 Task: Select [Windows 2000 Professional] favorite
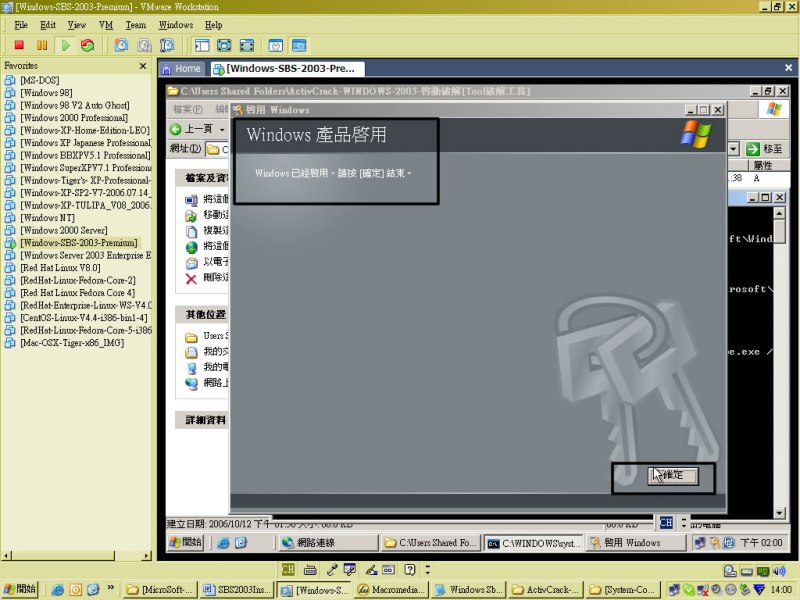pyautogui.click(x=73, y=118)
